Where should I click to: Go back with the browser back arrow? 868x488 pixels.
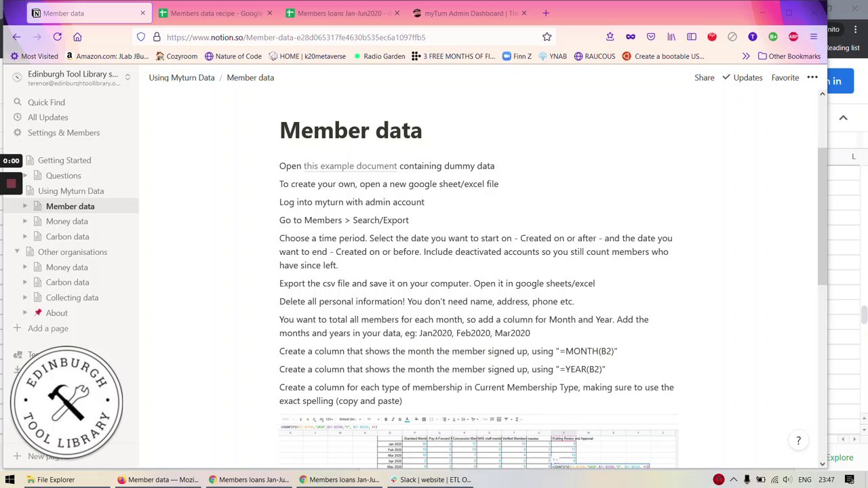coord(17,37)
